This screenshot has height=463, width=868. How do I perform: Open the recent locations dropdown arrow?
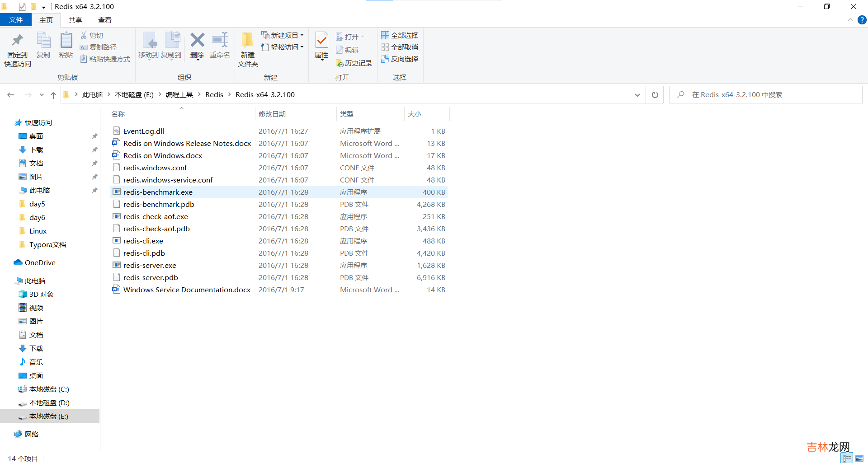tap(42, 95)
